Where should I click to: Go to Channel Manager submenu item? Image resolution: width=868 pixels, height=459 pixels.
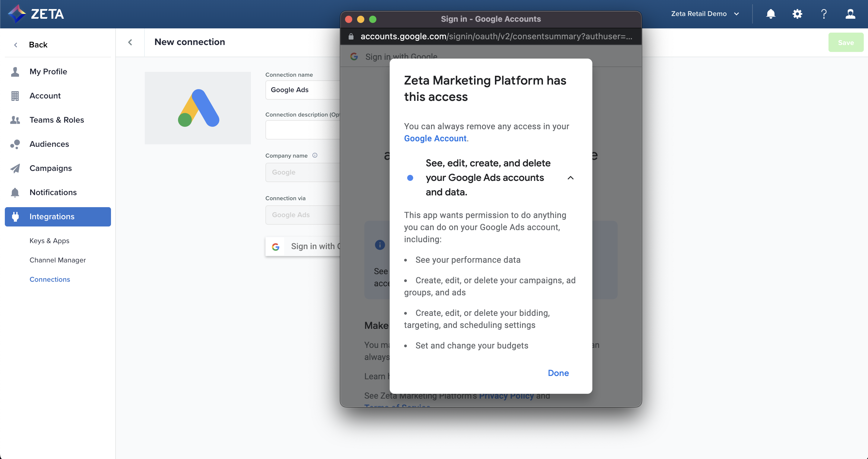pyautogui.click(x=58, y=260)
